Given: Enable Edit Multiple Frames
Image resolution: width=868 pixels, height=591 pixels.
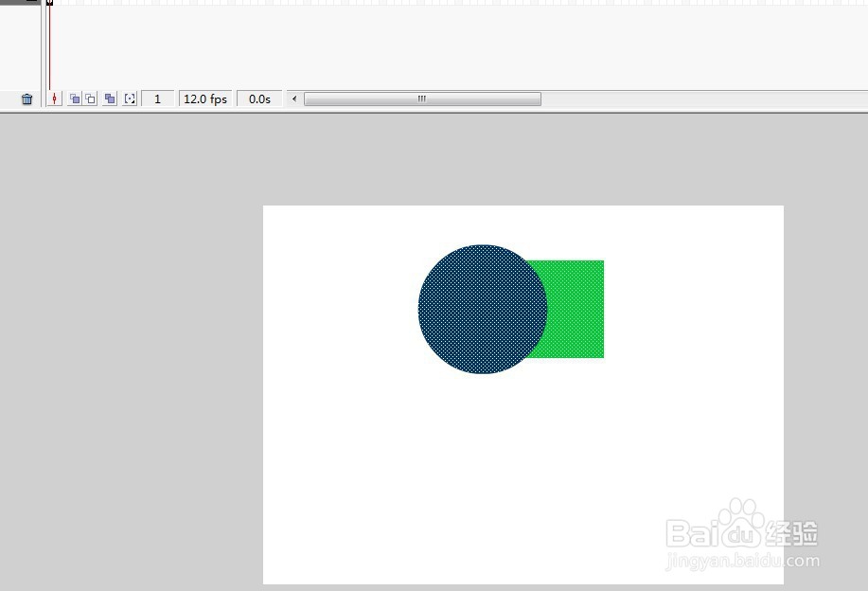Looking at the screenshot, I should pos(110,98).
